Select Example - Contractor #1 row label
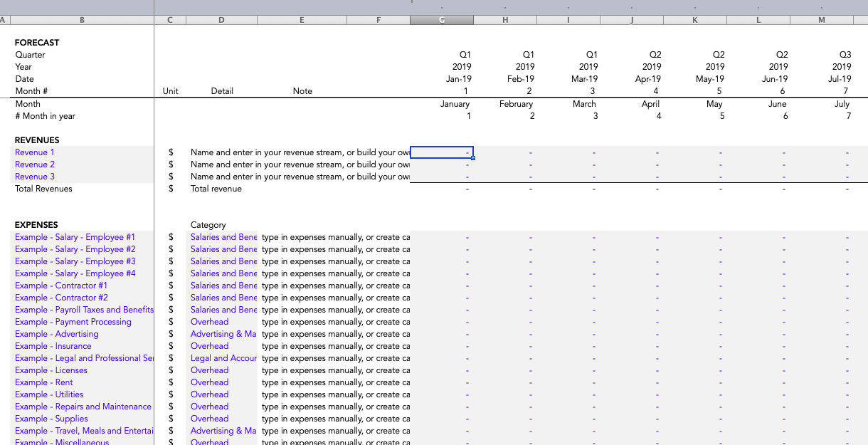 coord(61,286)
